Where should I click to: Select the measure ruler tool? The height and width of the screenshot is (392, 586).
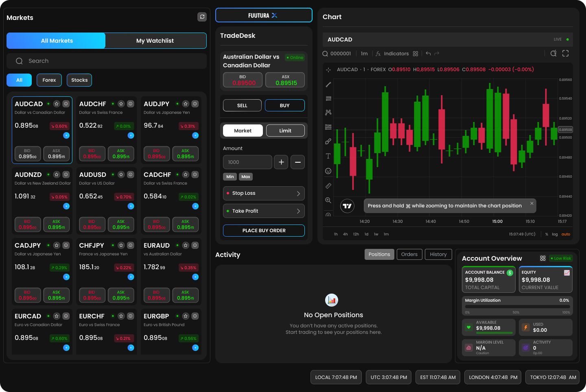tap(328, 185)
